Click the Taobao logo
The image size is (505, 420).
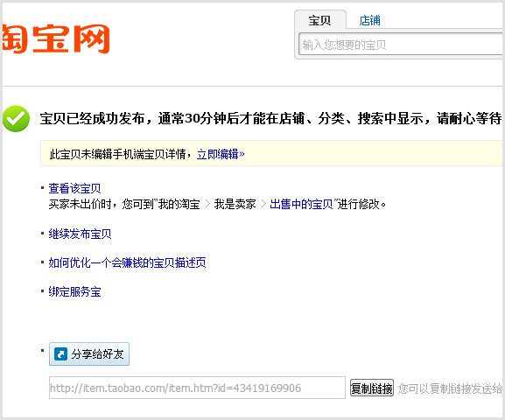coord(56,38)
